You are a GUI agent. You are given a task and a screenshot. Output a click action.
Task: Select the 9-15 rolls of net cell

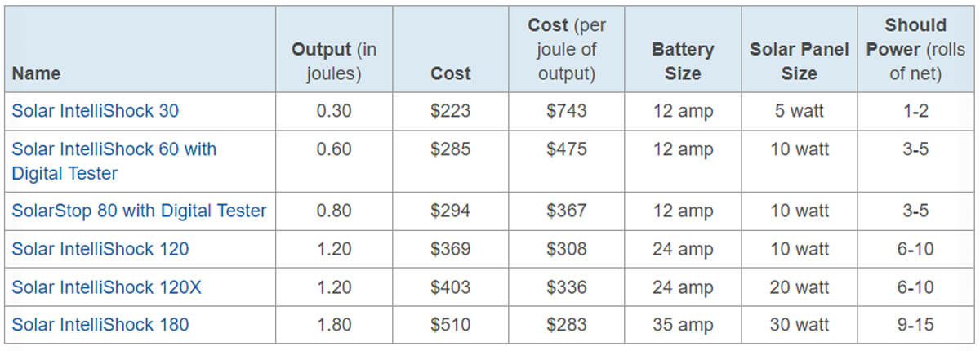pyautogui.click(x=915, y=325)
